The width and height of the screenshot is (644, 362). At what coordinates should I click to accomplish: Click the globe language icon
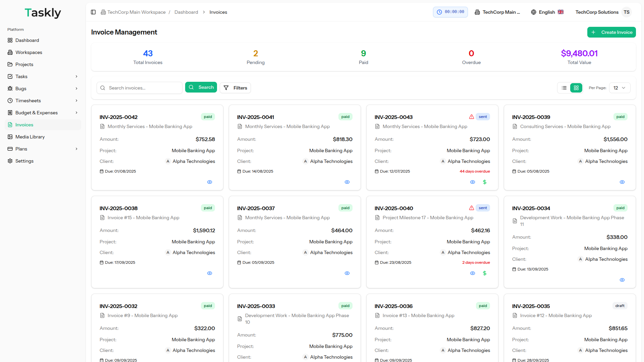(x=533, y=12)
